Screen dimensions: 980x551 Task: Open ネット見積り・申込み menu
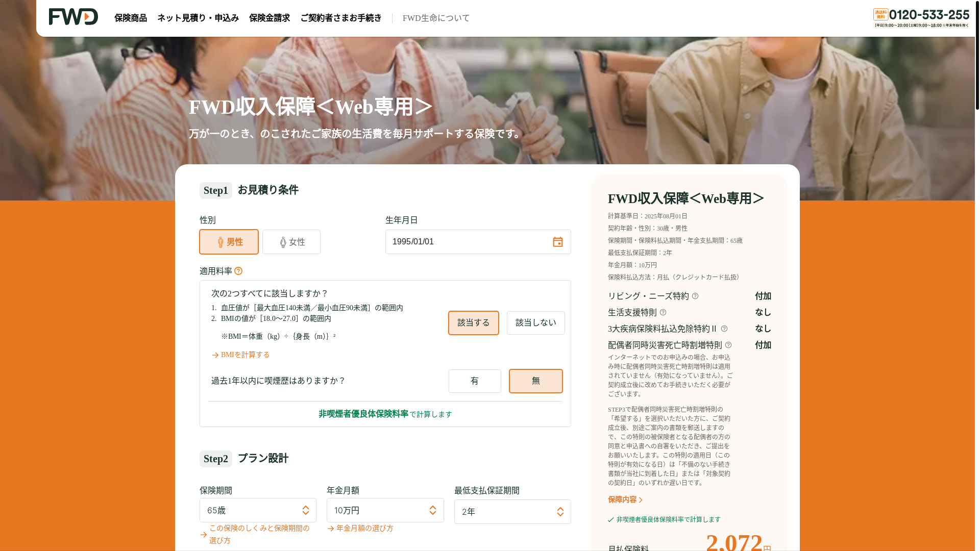click(x=198, y=18)
